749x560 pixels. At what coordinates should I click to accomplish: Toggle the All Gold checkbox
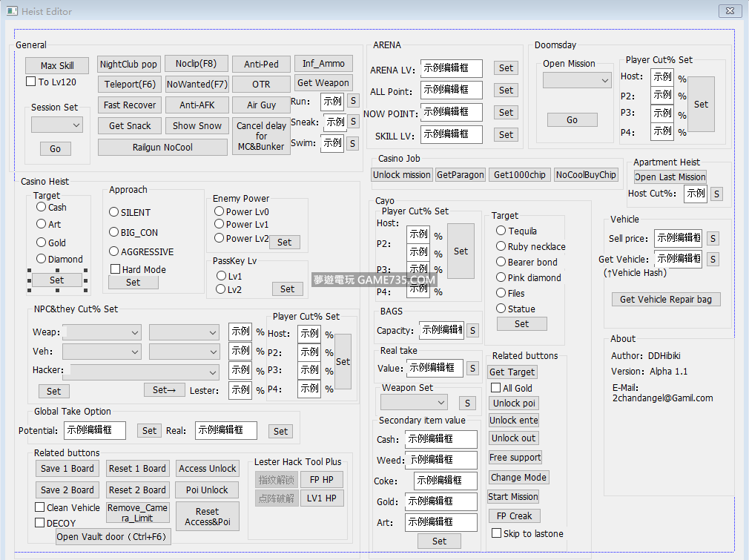[496, 388]
